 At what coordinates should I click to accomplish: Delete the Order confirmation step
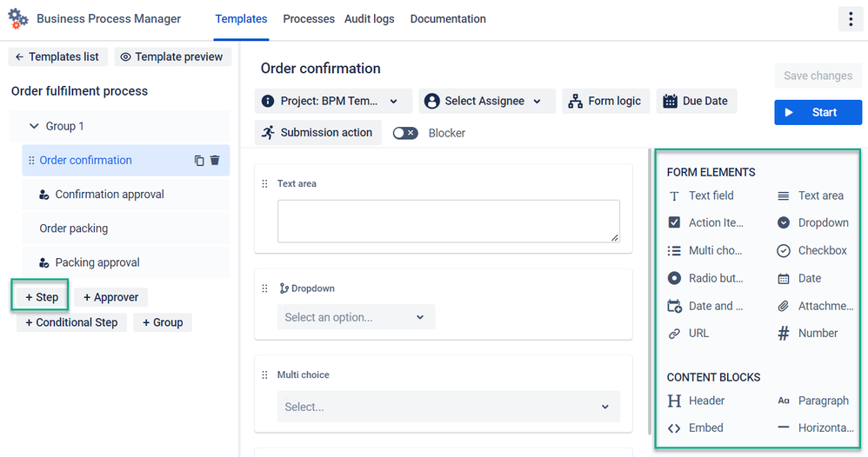[x=215, y=161]
